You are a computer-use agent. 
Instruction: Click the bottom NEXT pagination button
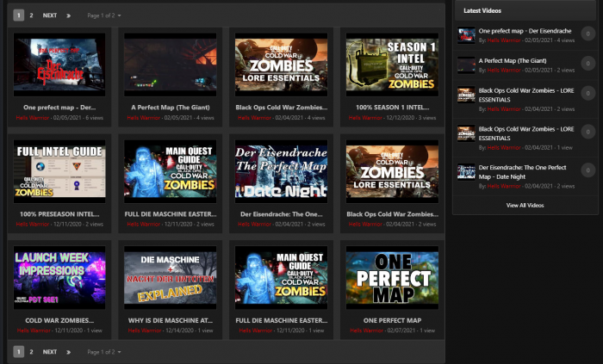50,352
